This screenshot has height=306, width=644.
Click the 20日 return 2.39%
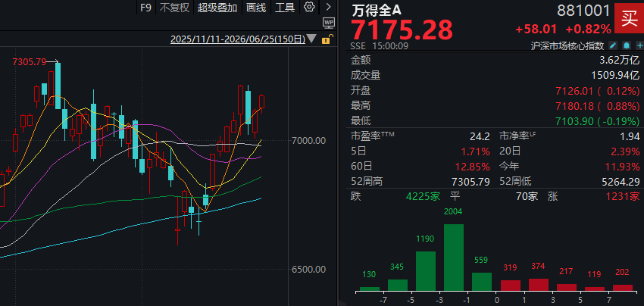coord(626,151)
